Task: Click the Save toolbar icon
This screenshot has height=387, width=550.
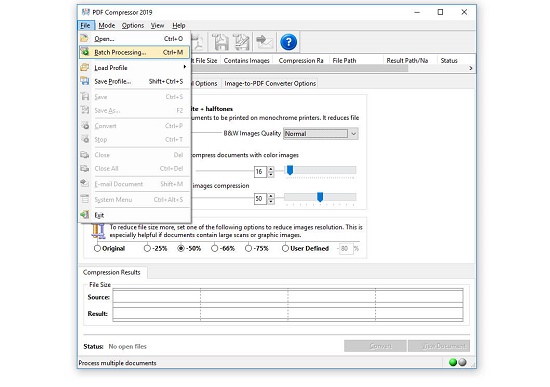Action: (220, 42)
